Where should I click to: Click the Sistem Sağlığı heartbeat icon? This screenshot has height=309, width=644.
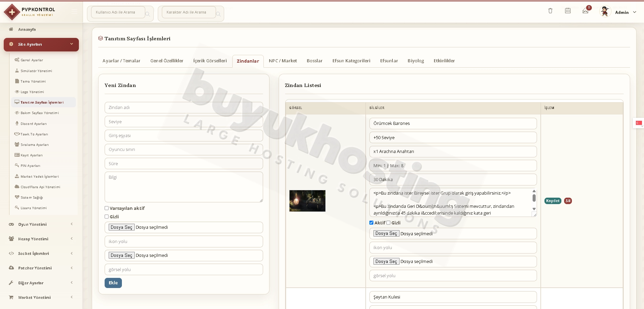point(17,197)
